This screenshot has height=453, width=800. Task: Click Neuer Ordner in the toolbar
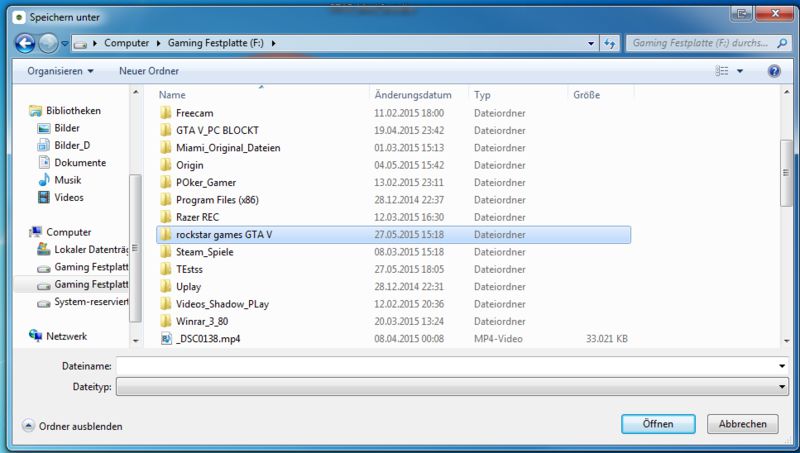pos(149,72)
